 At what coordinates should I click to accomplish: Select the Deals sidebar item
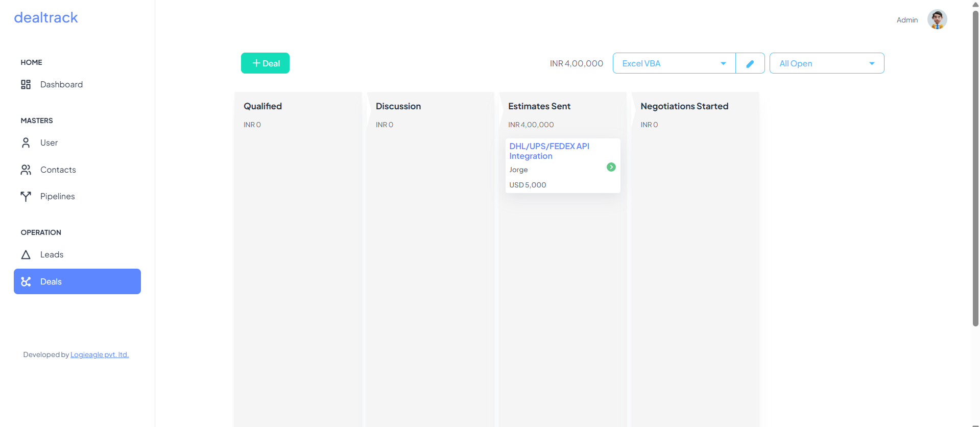[x=77, y=281]
